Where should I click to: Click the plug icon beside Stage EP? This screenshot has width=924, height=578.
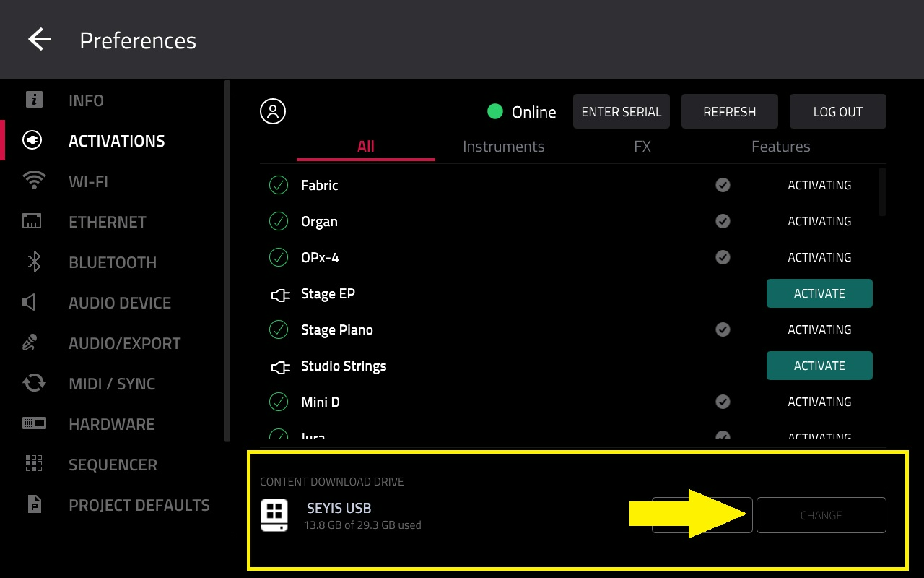click(x=280, y=295)
